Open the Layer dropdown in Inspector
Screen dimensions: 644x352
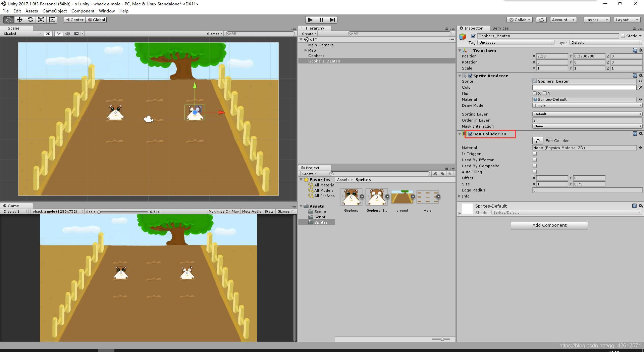click(606, 43)
